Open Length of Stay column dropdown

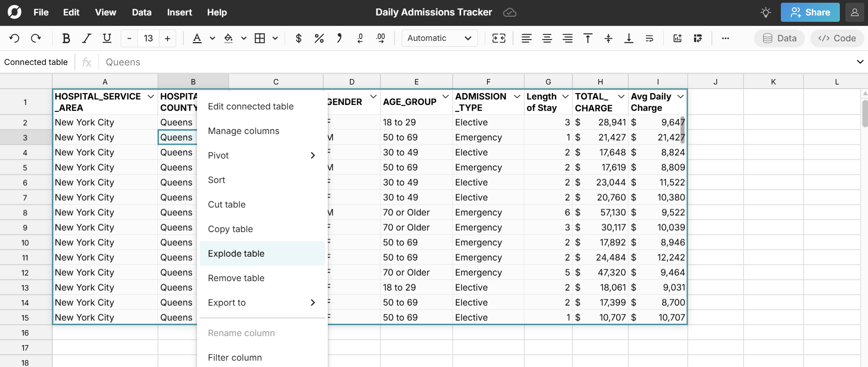tap(565, 96)
